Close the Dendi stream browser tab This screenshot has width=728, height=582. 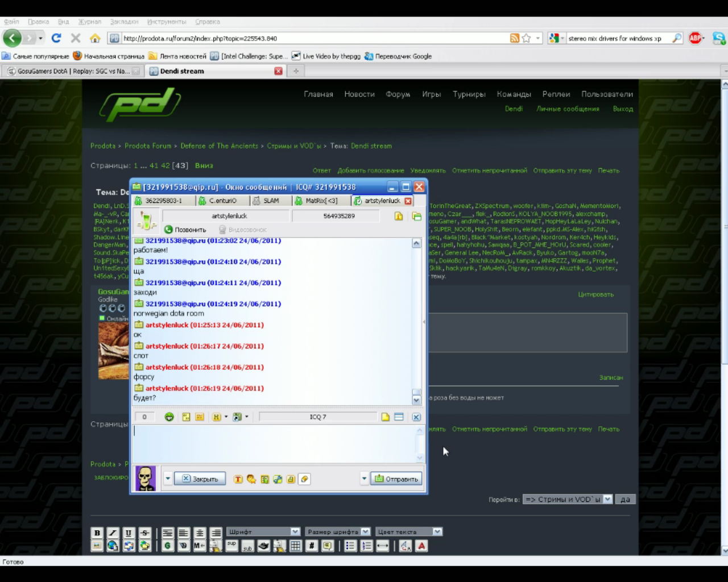tap(278, 71)
